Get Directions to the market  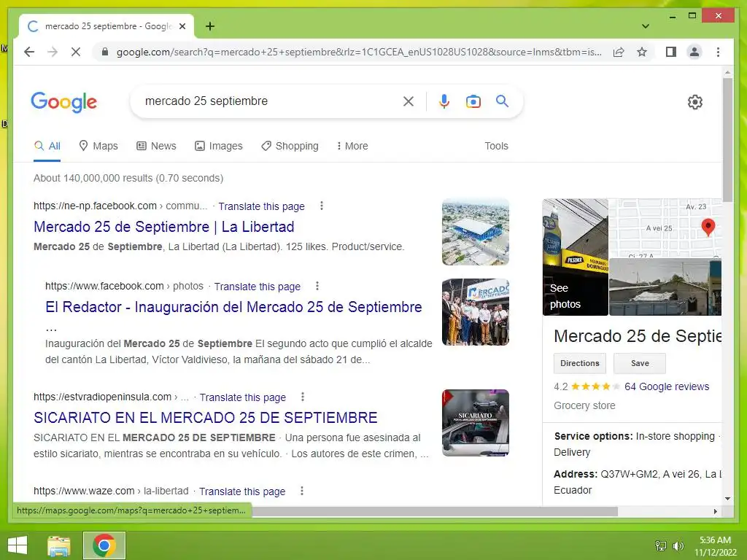click(580, 363)
